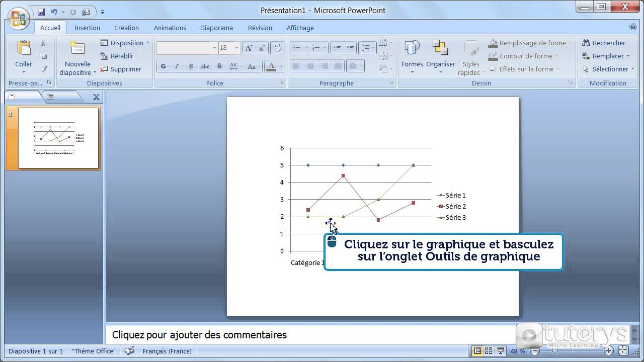Toggle bold G formatting
Screen dimensions: 644x362
(x=163, y=66)
